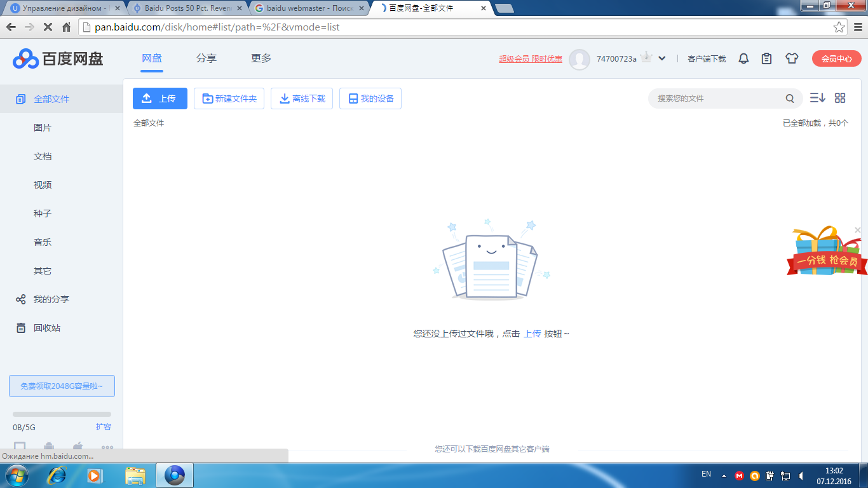This screenshot has height=488, width=868.
Task: Click the Baidu Netdisk logo
Action: click(58, 59)
